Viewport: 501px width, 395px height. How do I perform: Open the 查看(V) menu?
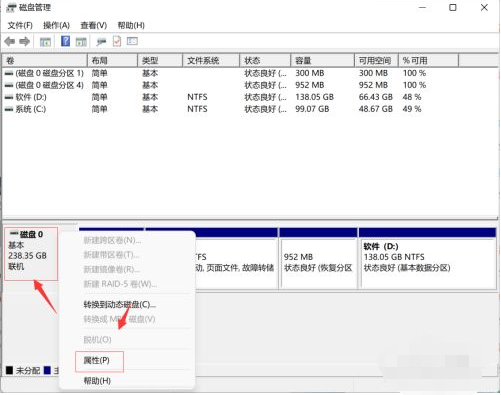point(93,25)
